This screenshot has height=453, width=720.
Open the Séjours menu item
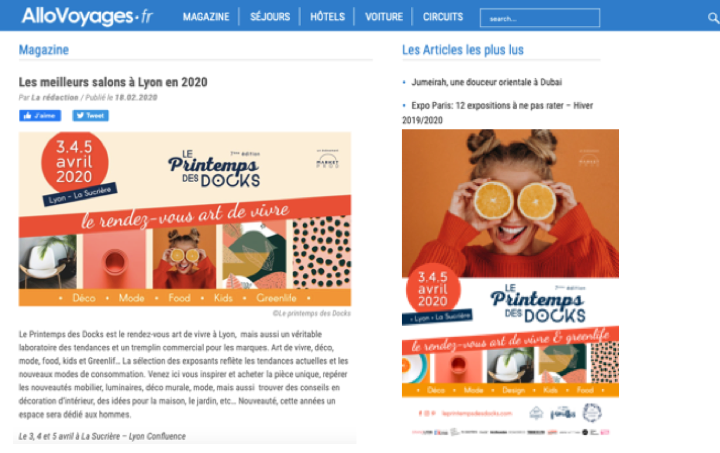[x=270, y=17]
